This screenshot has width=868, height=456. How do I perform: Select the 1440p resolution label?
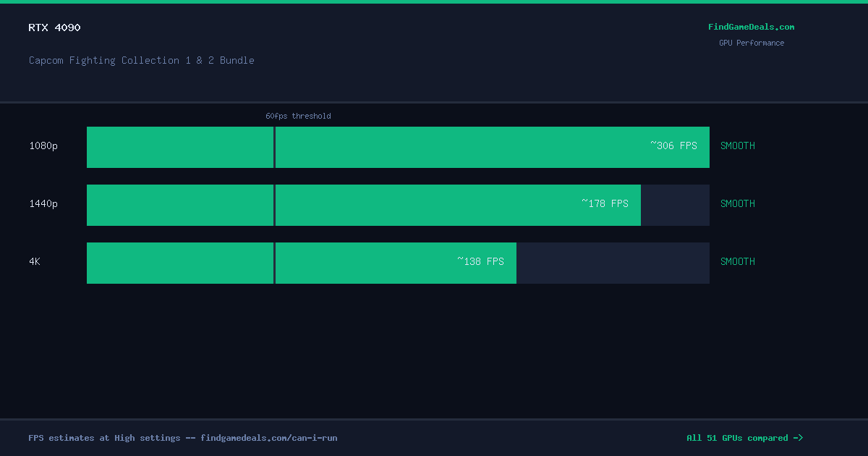(x=43, y=203)
